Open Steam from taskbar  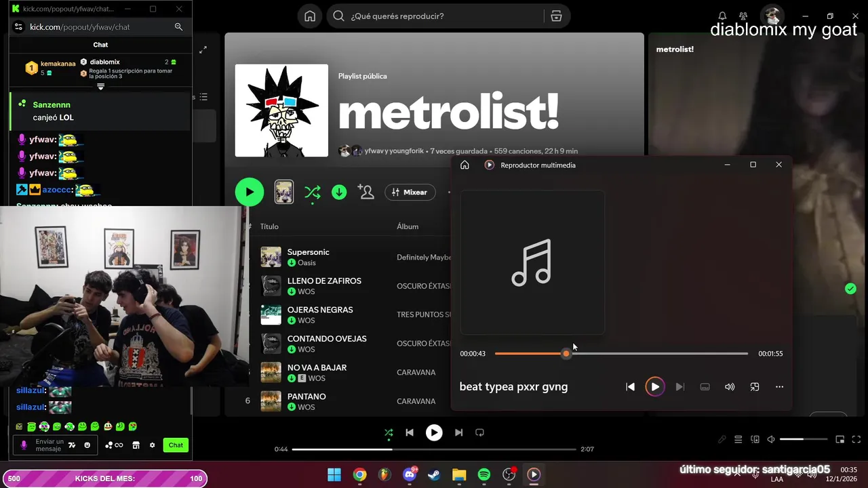[x=434, y=474]
